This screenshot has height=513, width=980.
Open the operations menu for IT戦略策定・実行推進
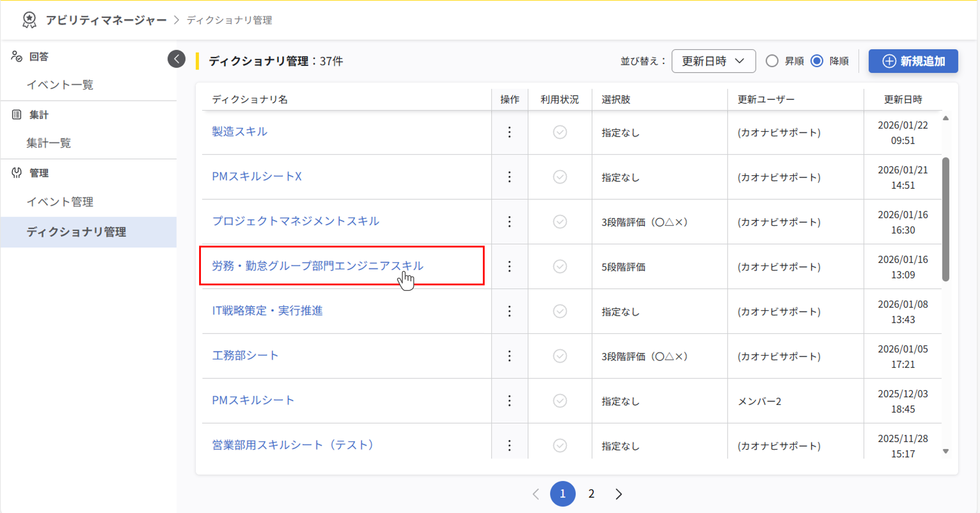[509, 312]
